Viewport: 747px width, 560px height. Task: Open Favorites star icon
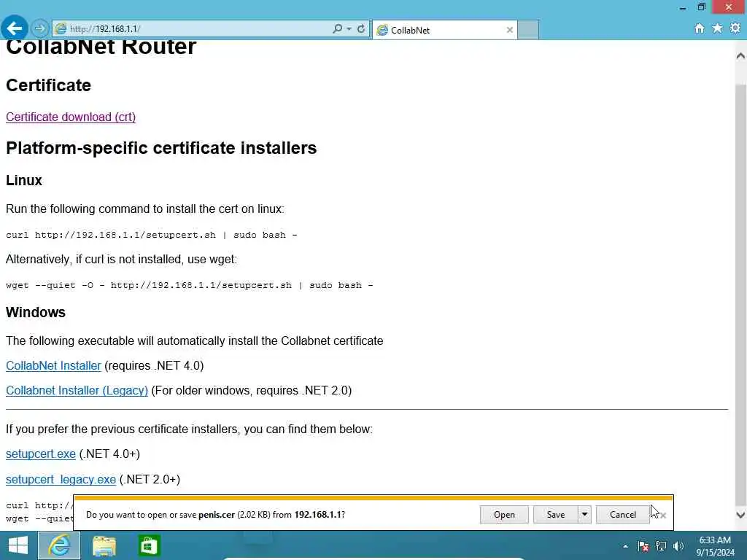717,28
